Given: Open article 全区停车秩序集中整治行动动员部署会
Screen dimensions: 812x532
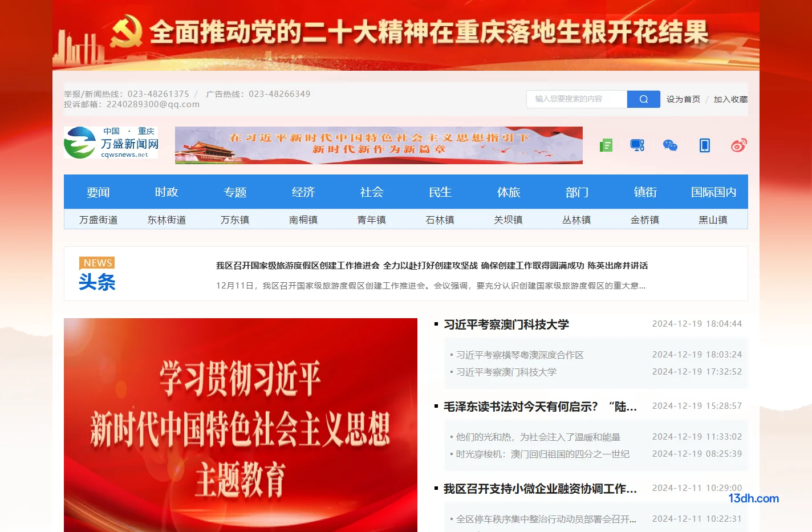Looking at the screenshot, I should (x=546, y=519).
